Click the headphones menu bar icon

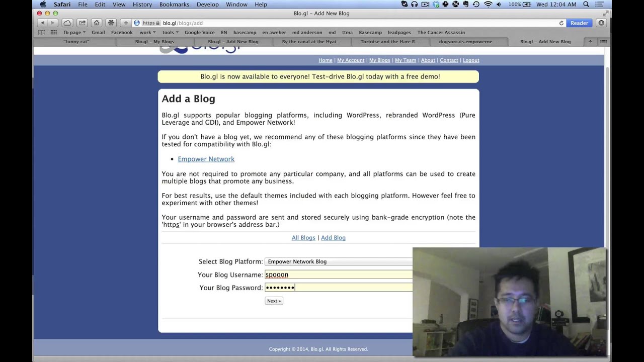click(415, 5)
